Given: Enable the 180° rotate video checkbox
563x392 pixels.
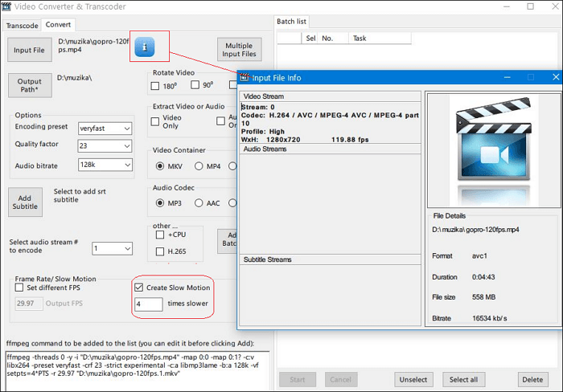Looking at the screenshot, I should [158, 85].
